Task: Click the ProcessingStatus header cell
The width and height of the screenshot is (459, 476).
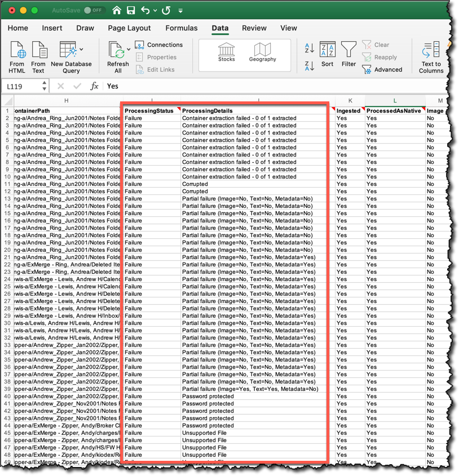Action: pos(152,111)
